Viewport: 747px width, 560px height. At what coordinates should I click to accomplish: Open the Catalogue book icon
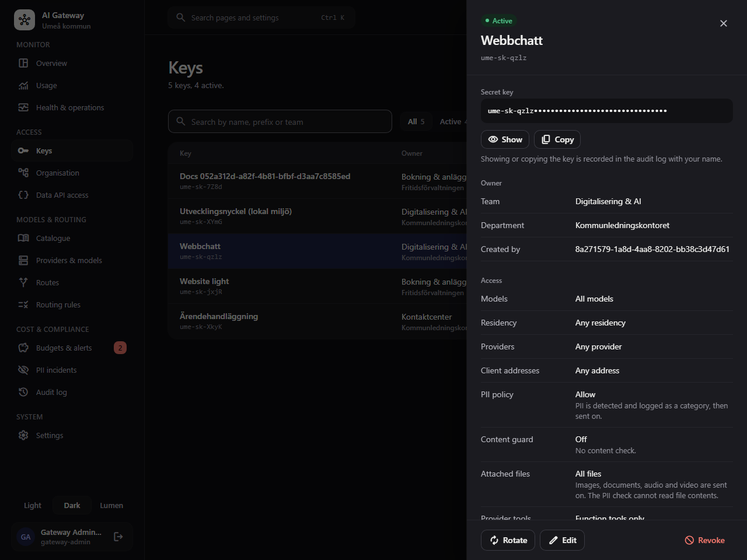pos(23,238)
